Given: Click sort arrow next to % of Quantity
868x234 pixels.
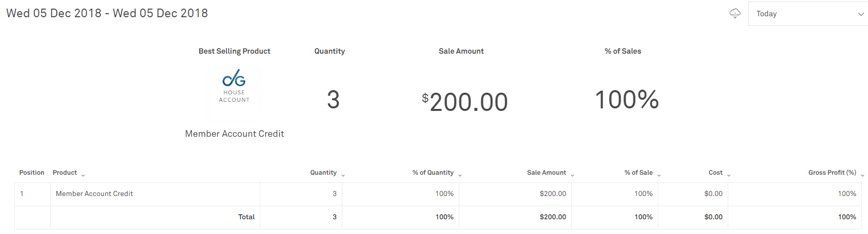Looking at the screenshot, I should pos(460,175).
